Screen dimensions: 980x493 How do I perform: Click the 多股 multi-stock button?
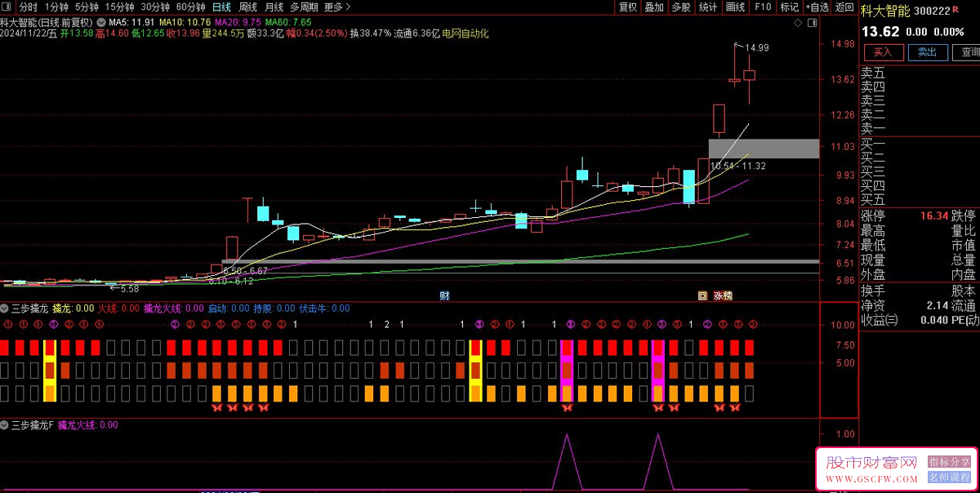click(x=681, y=7)
